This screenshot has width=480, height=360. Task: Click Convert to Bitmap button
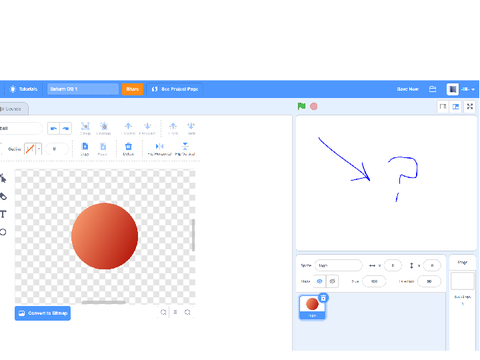click(43, 313)
